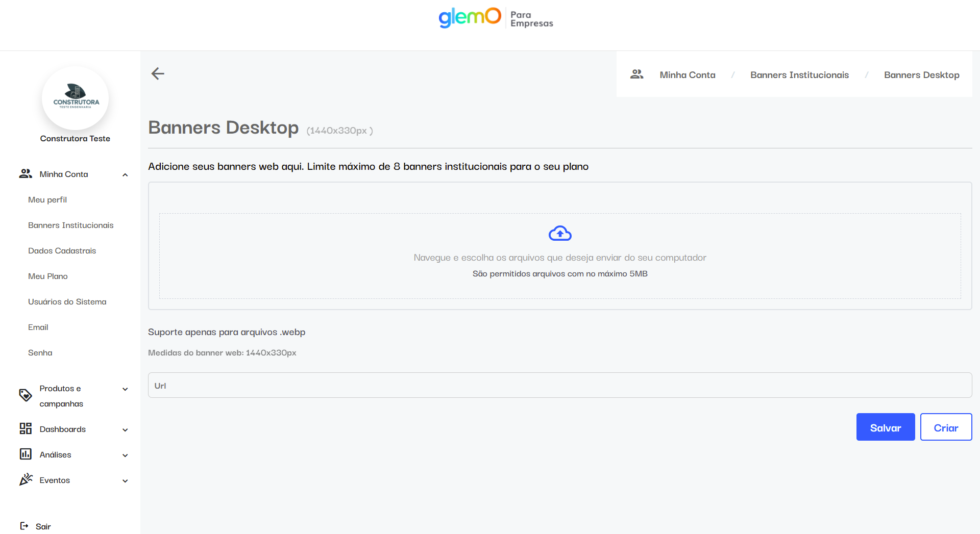The image size is (980, 534).
Task: Open Meu Plano in sidebar
Action: [48, 276]
